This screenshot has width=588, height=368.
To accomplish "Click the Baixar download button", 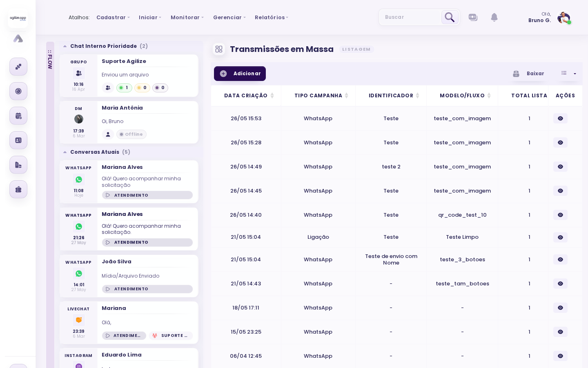I will [528, 74].
